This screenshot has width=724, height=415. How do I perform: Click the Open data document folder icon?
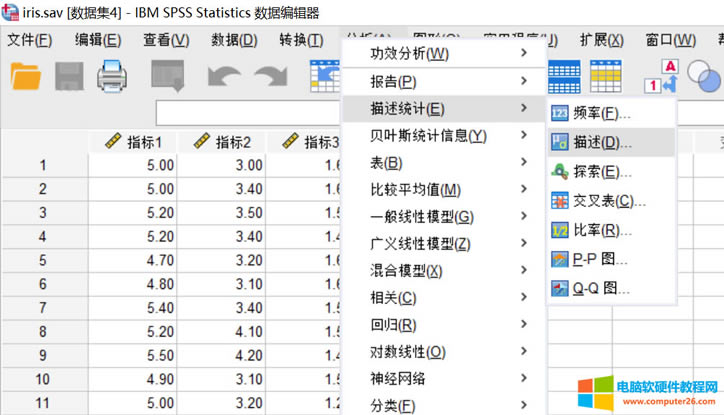tap(25, 78)
